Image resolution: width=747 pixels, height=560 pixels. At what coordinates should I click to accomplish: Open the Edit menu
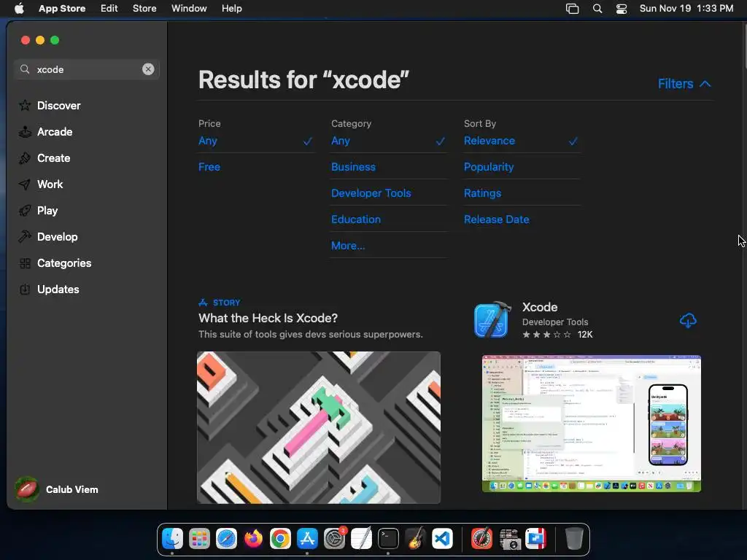pos(109,9)
